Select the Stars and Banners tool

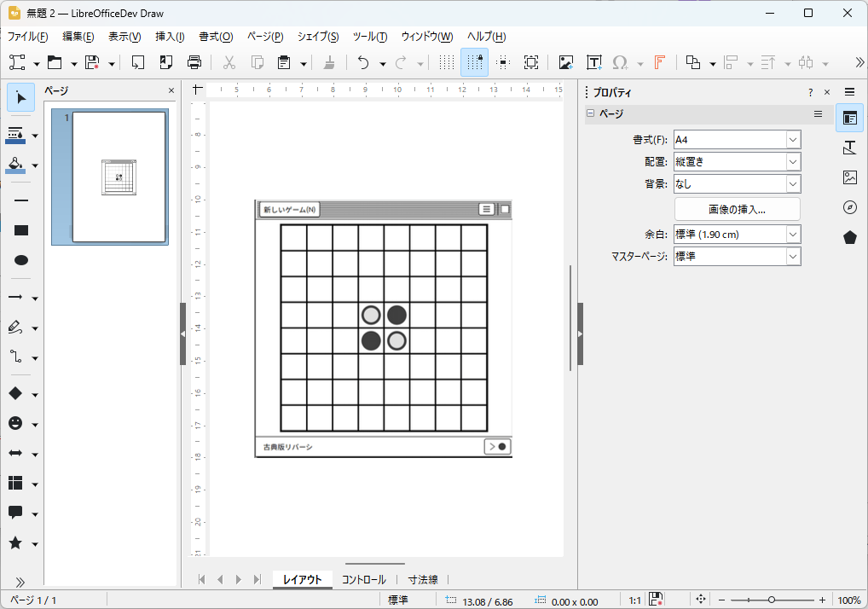click(x=15, y=543)
